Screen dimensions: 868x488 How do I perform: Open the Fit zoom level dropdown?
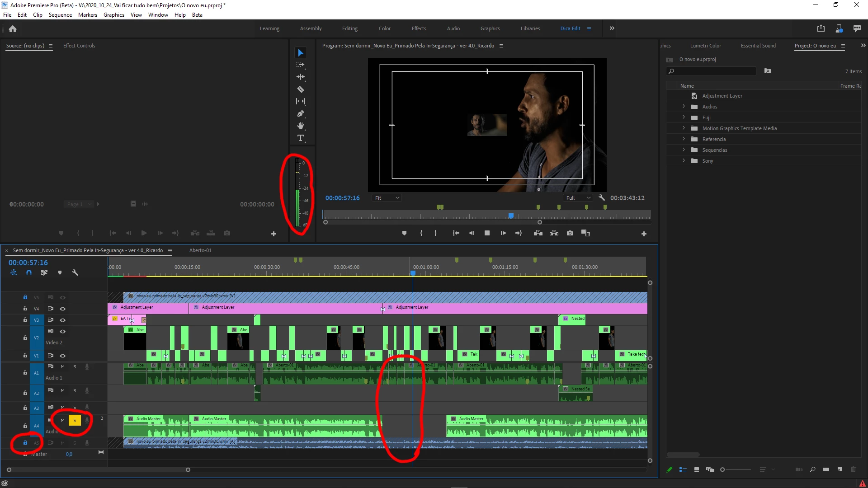click(387, 198)
